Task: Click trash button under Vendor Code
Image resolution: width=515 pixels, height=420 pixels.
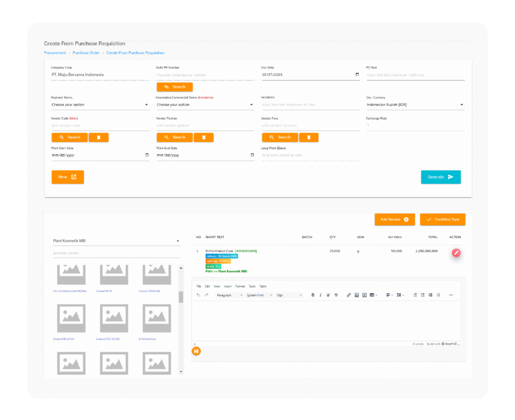Action: click(x=99, y=137)
